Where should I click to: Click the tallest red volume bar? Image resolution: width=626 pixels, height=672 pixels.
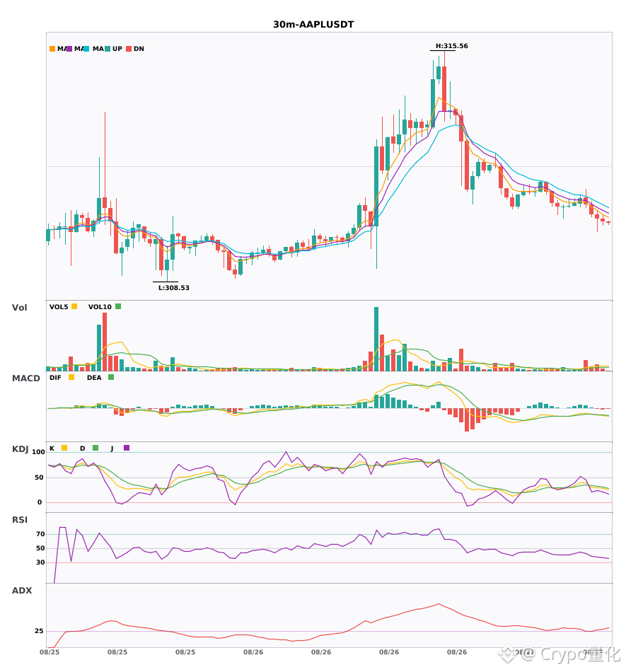tap(105, 342)
